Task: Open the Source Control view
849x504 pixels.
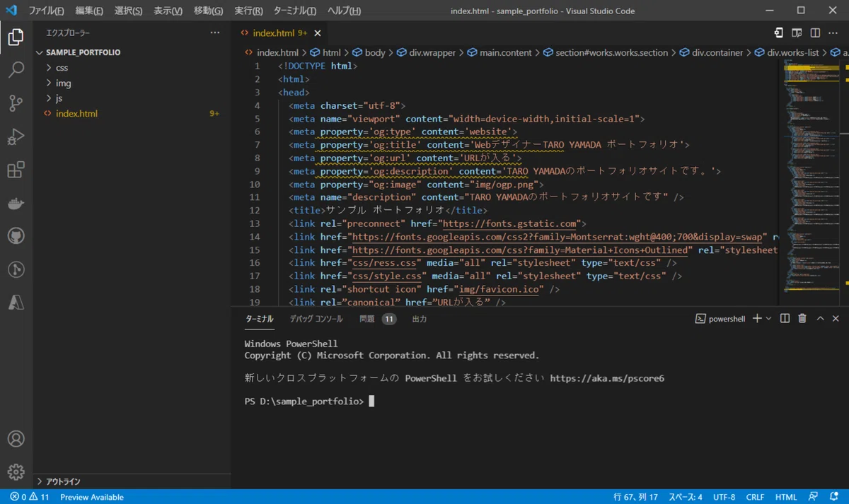Action: [16, 103]
